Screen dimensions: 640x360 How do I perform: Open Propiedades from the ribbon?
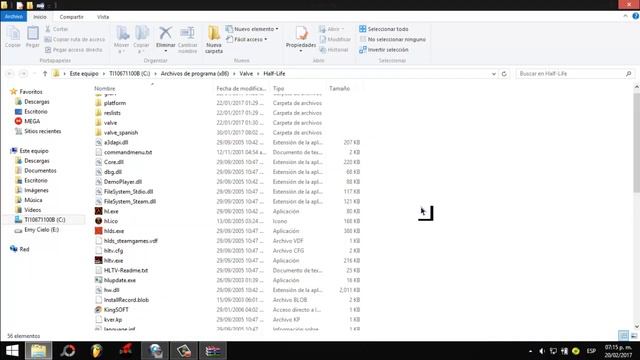pyautogui.click(x=301, y=38)
